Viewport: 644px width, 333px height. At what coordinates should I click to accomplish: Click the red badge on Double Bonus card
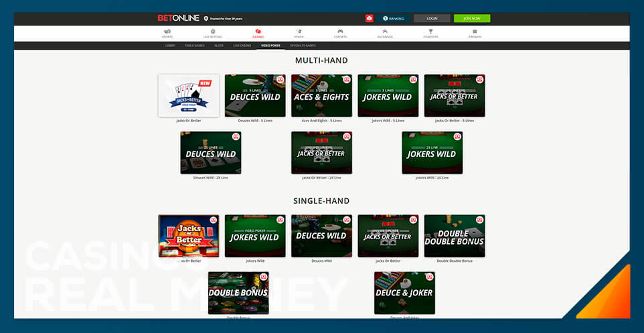pos(264,277)
